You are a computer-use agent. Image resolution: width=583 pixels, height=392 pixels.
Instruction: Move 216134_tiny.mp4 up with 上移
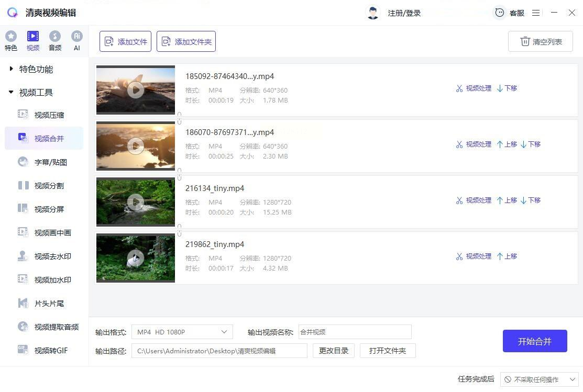click(507, 200)
